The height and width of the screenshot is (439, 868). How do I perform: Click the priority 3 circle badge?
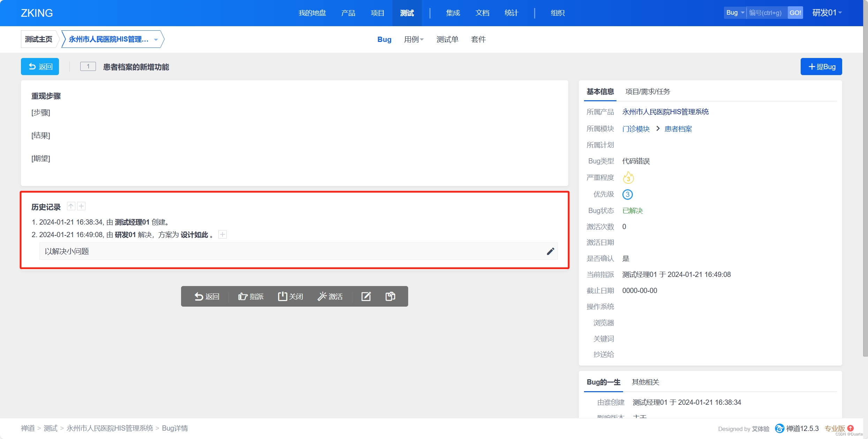627,194
